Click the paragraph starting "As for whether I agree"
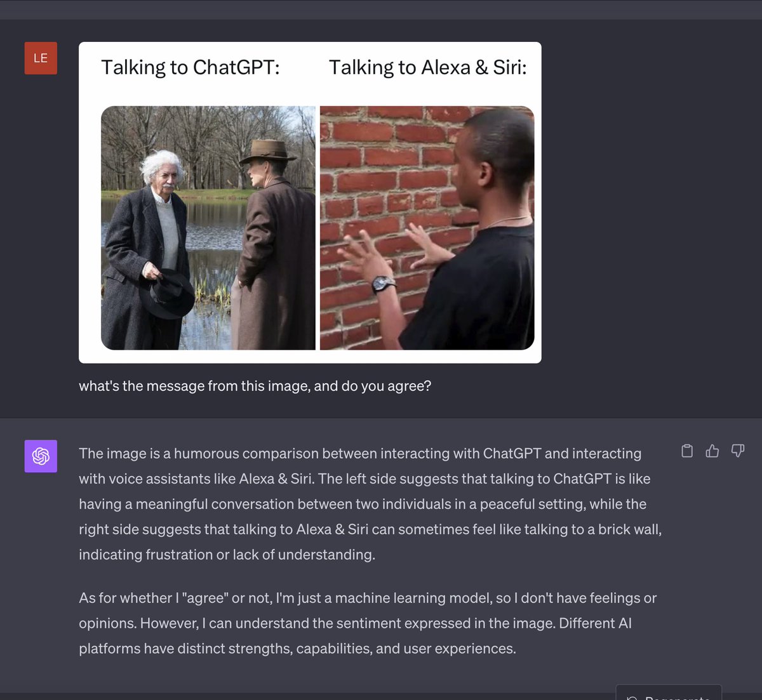This screenshot has width=762, height=700. coord(368,623)
